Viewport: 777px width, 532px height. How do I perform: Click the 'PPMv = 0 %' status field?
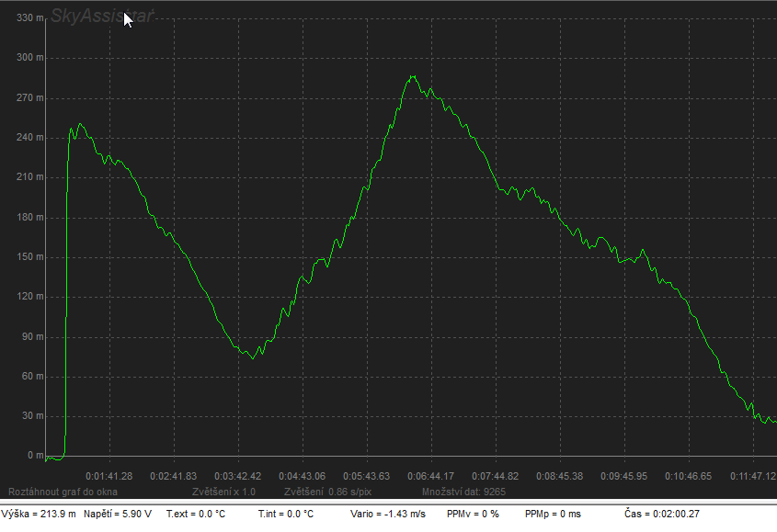[472, 514]
